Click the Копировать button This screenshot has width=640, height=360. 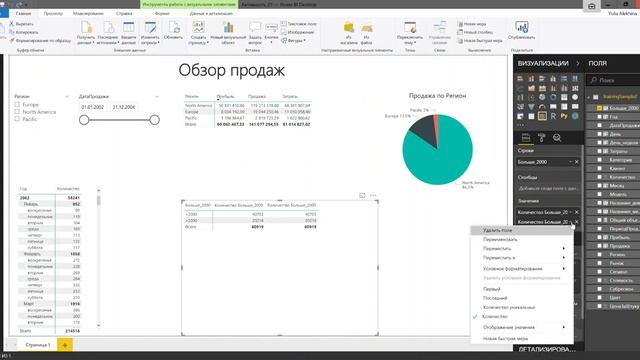pos(24,32)
